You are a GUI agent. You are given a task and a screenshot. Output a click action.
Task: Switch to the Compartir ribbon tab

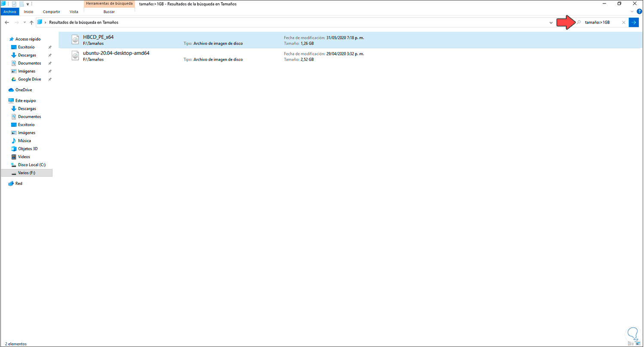(x=51, y=12)
